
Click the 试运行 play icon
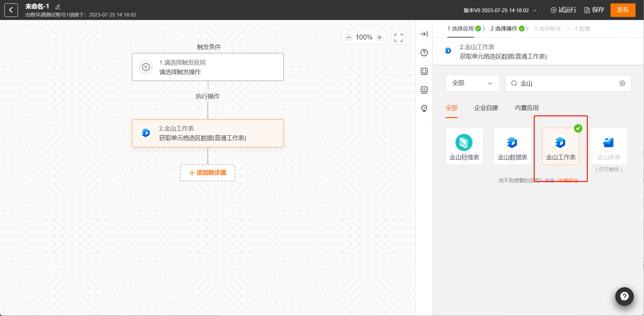[x=554, y=10]
